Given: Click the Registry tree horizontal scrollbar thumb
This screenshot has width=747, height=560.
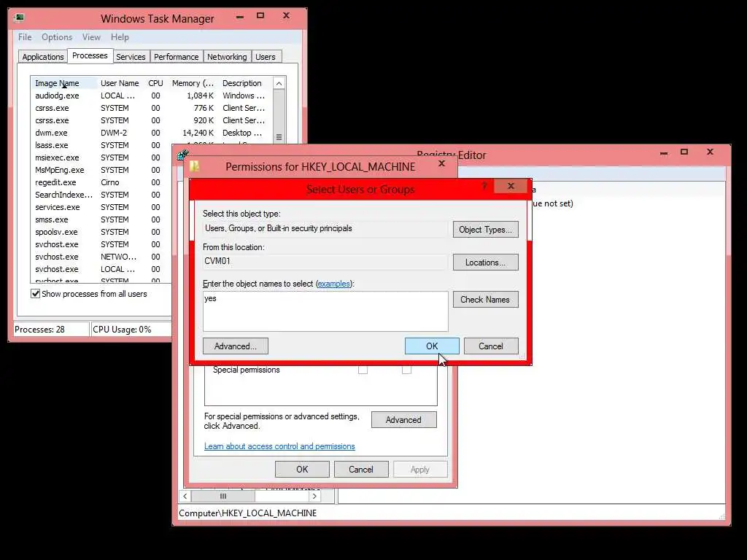Looking at the screenshot, I should tap(223, 496).
